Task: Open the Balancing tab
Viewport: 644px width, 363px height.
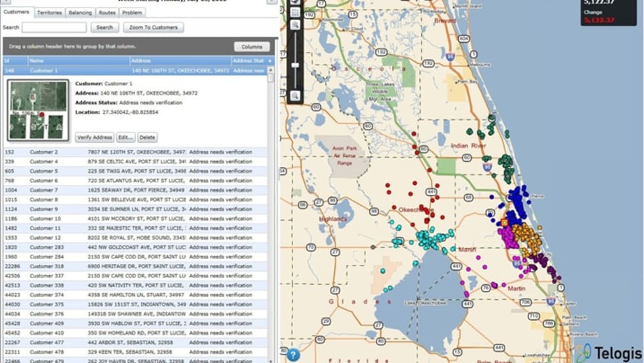Action: (80, 12)
